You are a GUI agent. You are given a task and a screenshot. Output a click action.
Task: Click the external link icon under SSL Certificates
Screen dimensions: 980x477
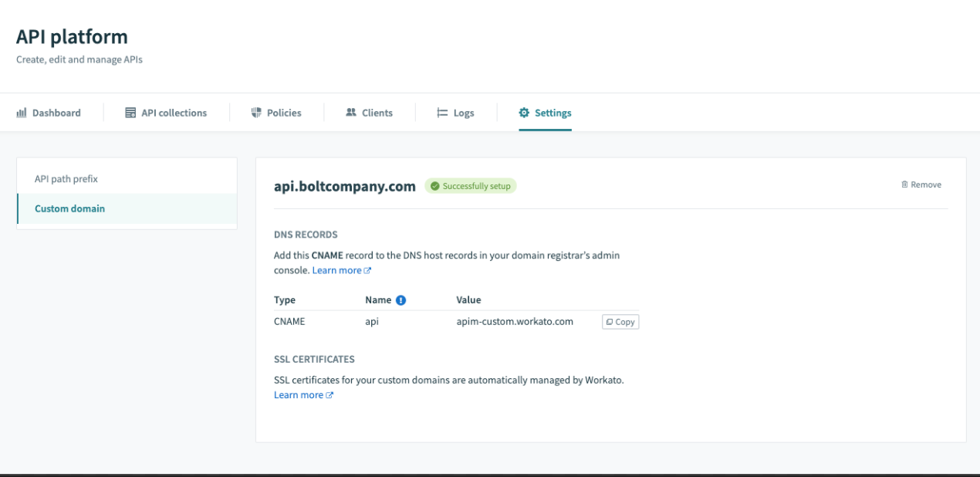coord(329,394)
